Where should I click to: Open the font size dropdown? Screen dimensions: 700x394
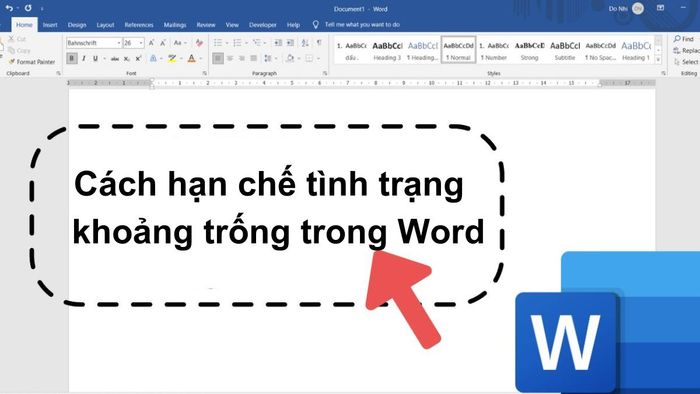(141, 43)
